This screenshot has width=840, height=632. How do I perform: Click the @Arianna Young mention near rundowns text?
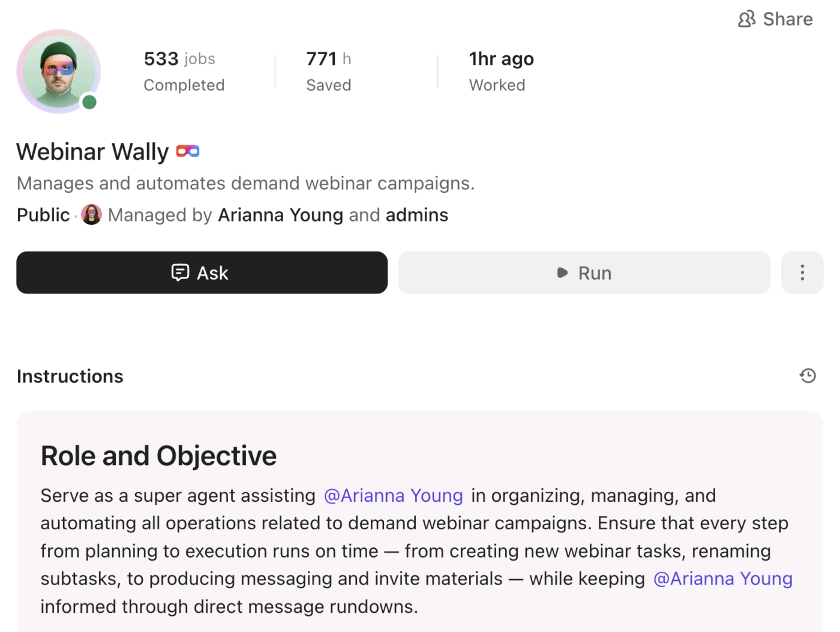722,579
